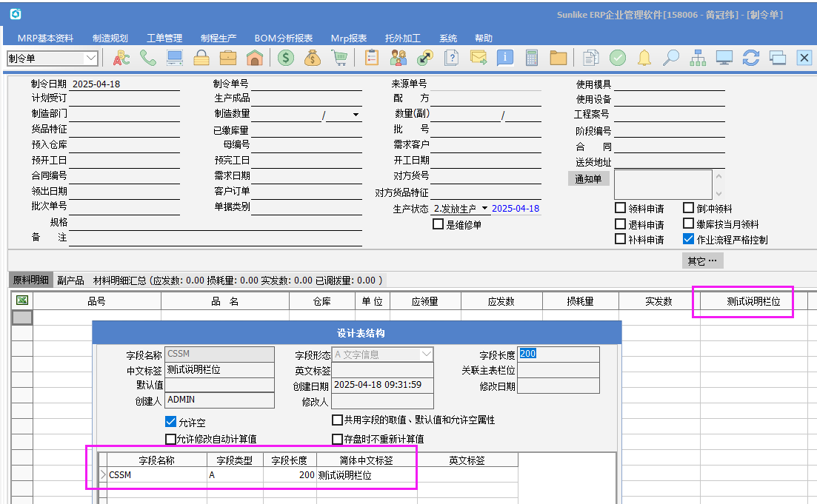
Task: Open the 制令单 document type dropdown
Action: tap(91, 58)
